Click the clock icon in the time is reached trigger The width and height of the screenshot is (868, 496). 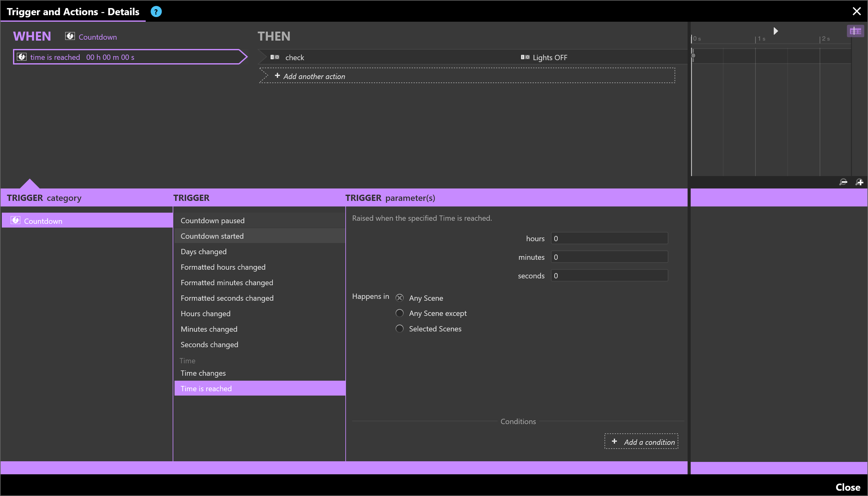22,57
